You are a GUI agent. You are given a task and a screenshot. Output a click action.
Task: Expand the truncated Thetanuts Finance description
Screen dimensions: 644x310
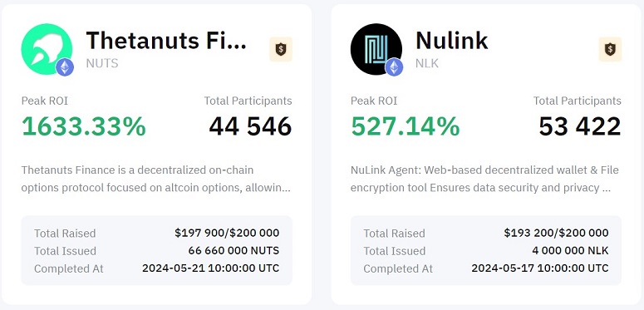point(156,179)
